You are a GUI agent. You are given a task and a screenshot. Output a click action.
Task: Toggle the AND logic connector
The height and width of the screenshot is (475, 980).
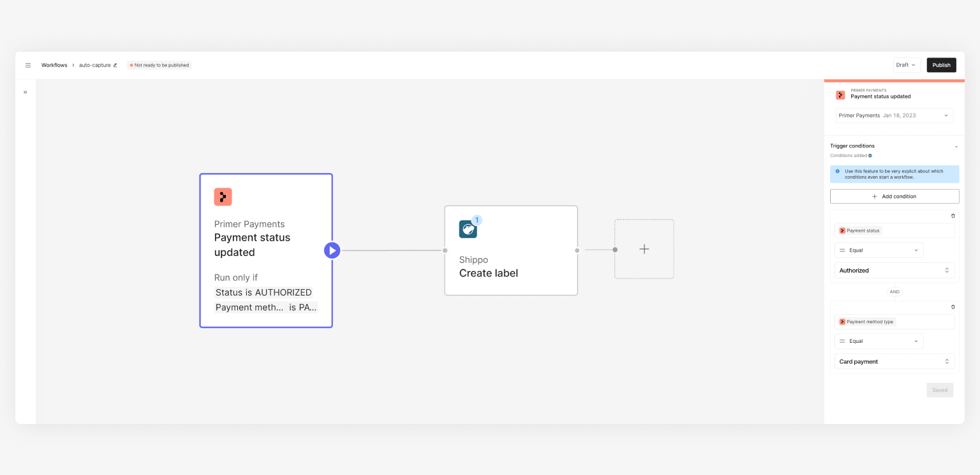[895, 292]
